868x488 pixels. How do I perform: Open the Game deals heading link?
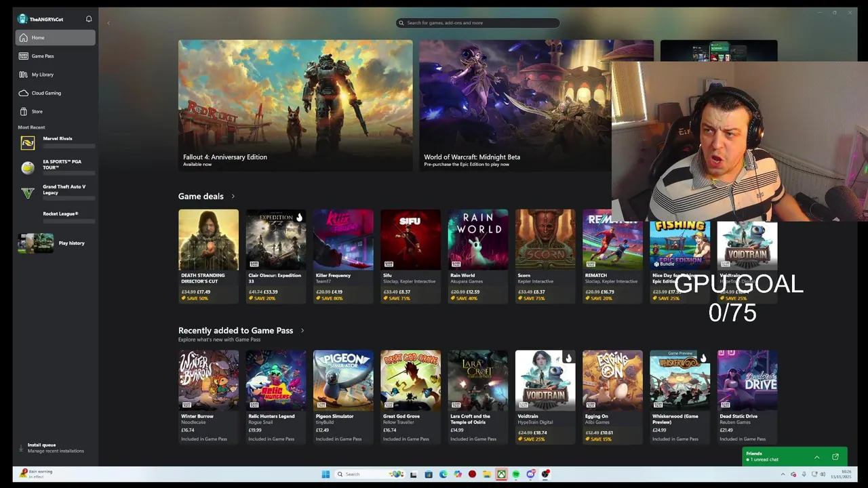tap(201, 197)
